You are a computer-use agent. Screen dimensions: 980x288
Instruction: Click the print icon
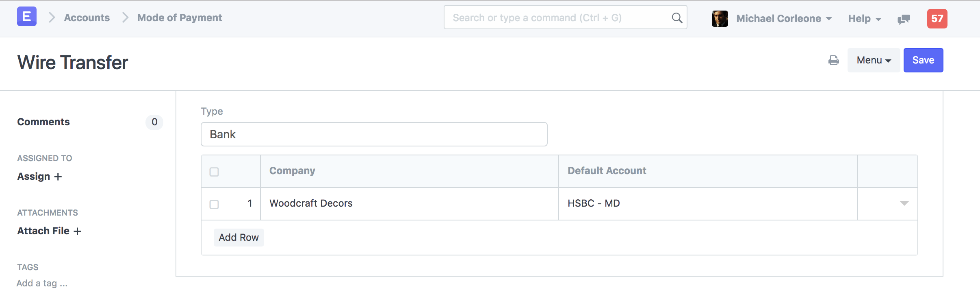pyautogui.click(x=834, y=61)
